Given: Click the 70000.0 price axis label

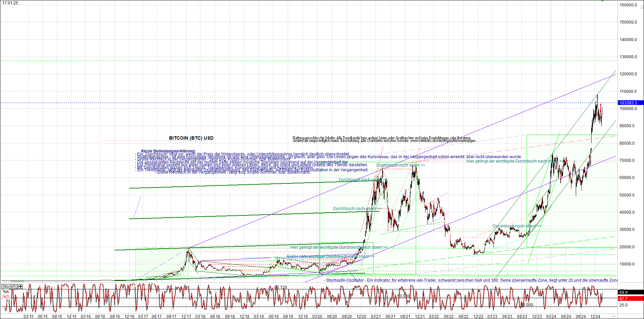Looking at the screenshot, I should [627, 161].
